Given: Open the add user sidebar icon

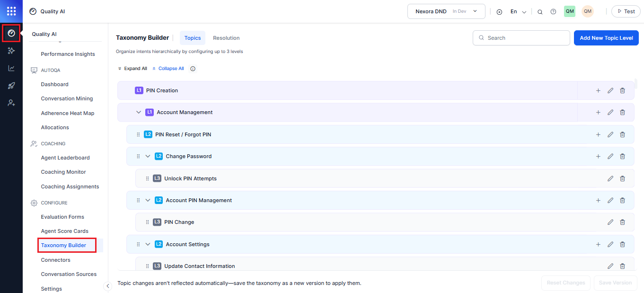Looking at the screenshot, I should (x=11, y=103).
